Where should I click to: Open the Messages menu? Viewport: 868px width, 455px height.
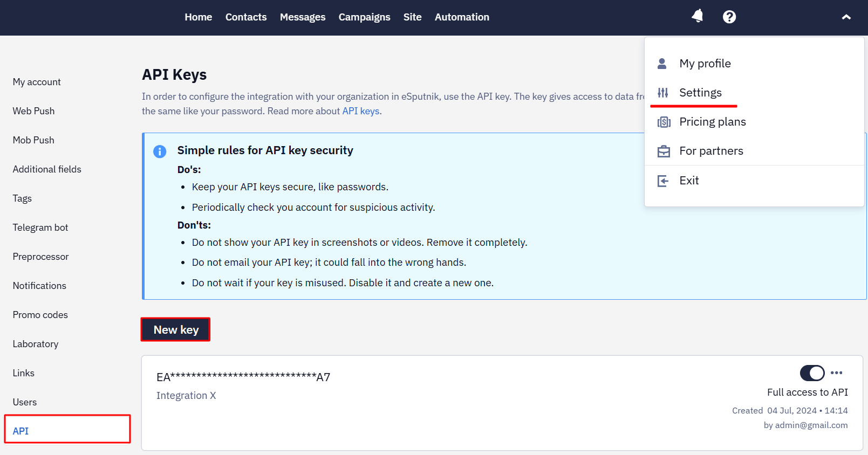(x=303, y=17)
